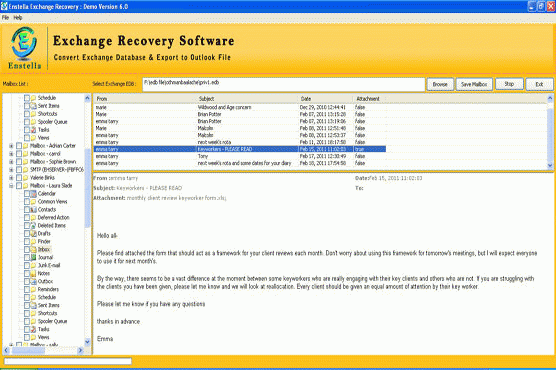Image resolution: width=556 pixels, height=370 pixels.
Task: Click the Contacts folder icon
Action: 33,210
